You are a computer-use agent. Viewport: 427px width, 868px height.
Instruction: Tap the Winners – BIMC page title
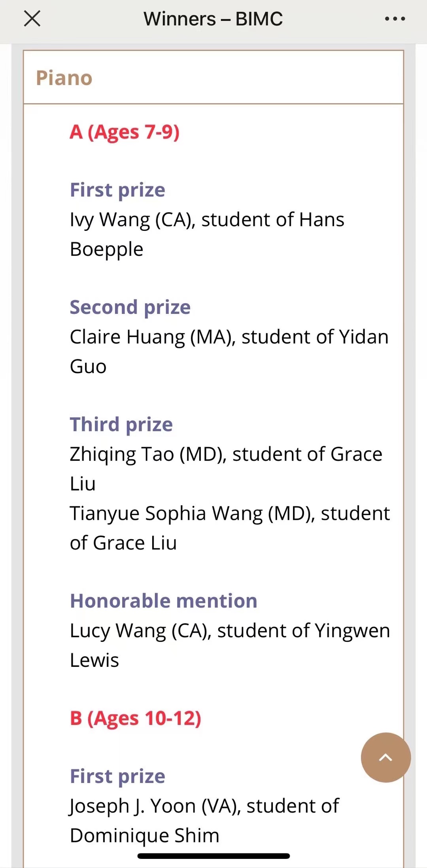(x=213, y=19)
